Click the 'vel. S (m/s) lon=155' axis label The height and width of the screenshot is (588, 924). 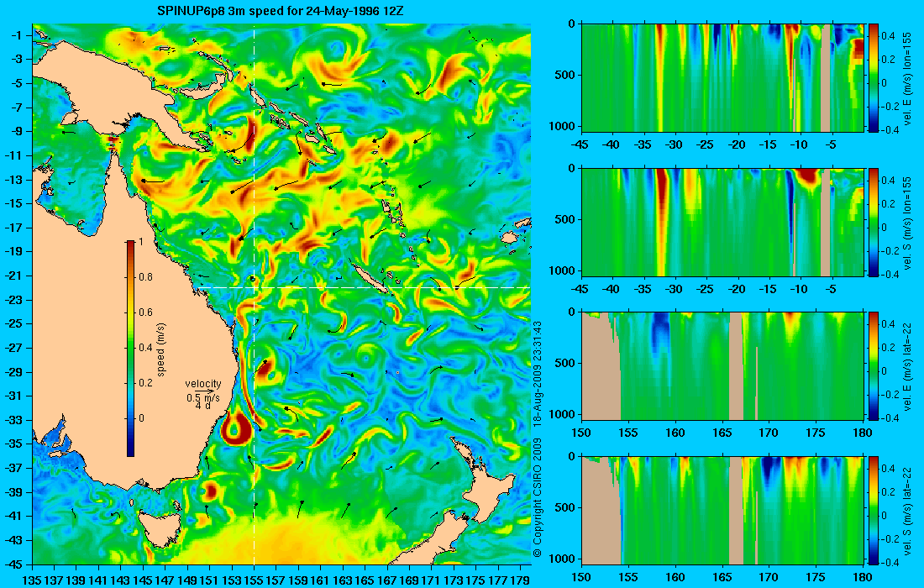pos(907,223)
